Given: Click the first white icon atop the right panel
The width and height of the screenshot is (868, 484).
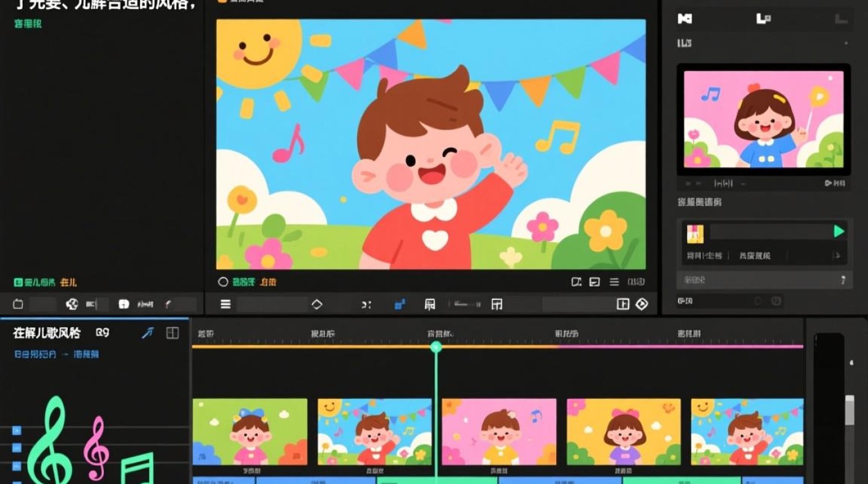Looking at the screenshot, I should (685, 19).
